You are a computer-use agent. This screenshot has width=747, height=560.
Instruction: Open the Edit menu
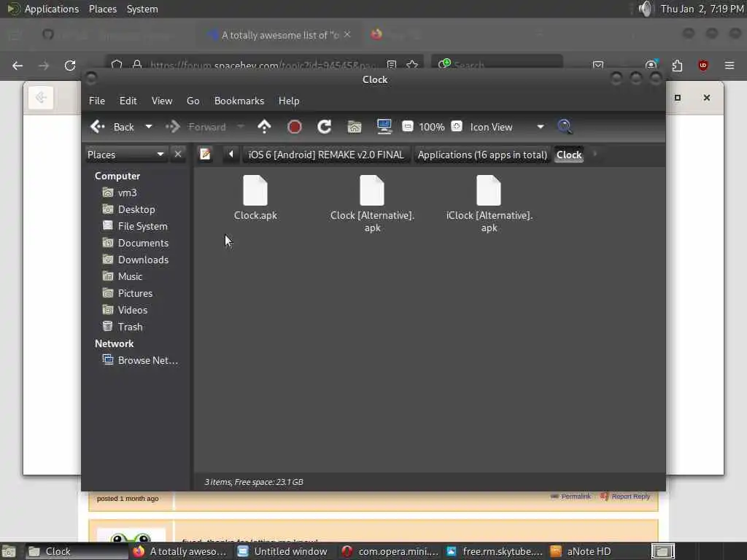coord(128,101)
